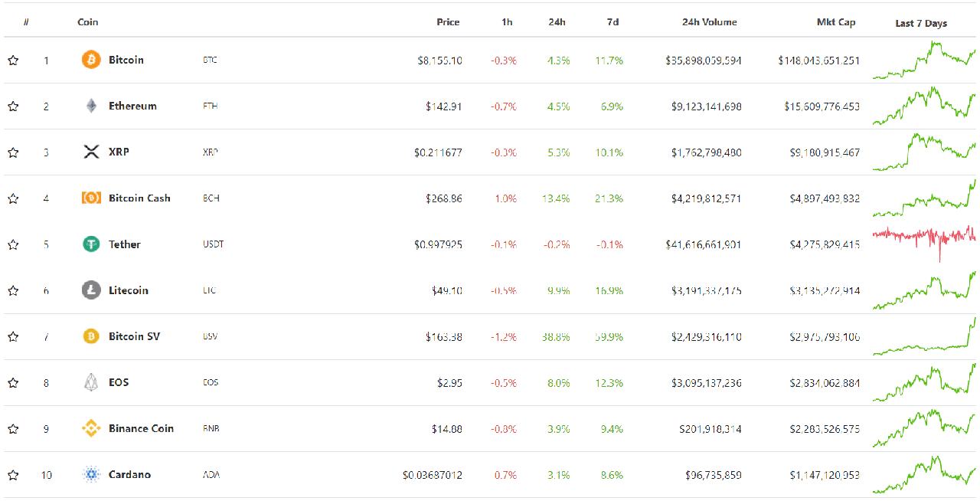The height and width of the screenshot is (501, 980).
Task: Toggle favorite star on Binance Coin row
Action: pos(13,429)
